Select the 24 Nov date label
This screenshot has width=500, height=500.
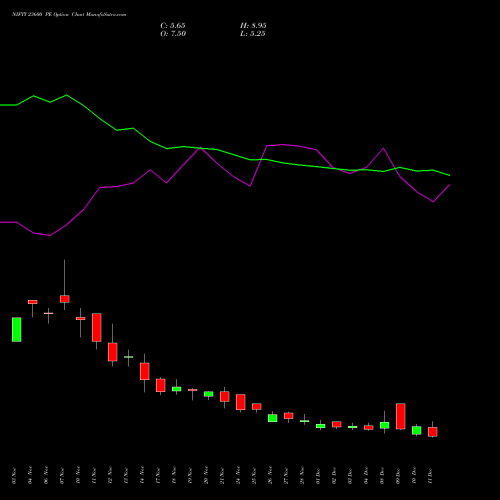pos(238,476)
